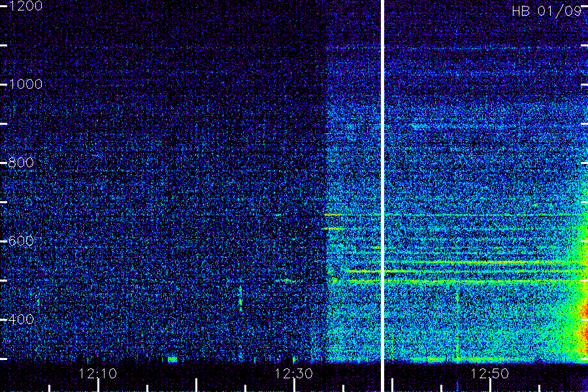
Task: Click the 400 frequency axis label
Action: click(x=21, y=319)
